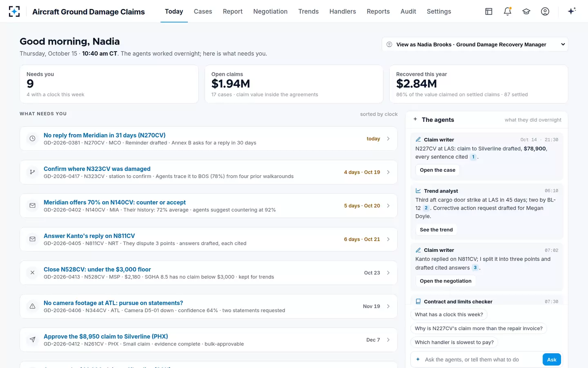Select the 'What has a clock this week?' suggestion
Screen dimensions: 588x368
(449, 314)
